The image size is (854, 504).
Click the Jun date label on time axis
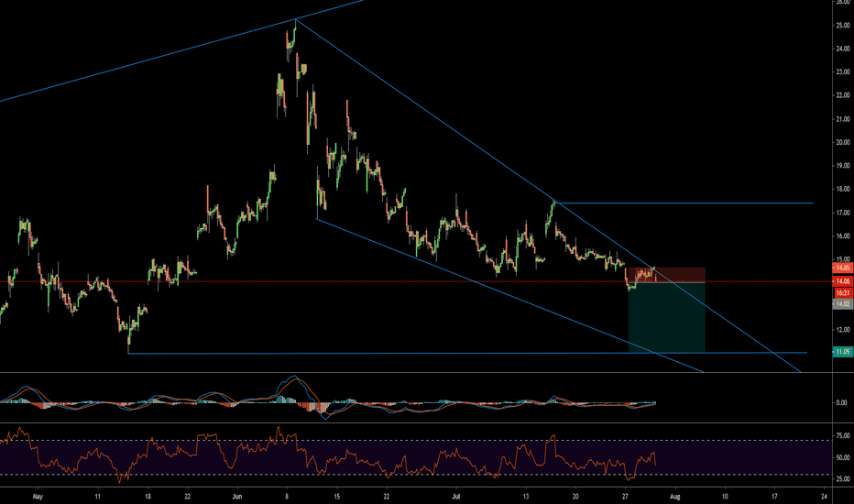pyautogui.click(x=237, y=497)
